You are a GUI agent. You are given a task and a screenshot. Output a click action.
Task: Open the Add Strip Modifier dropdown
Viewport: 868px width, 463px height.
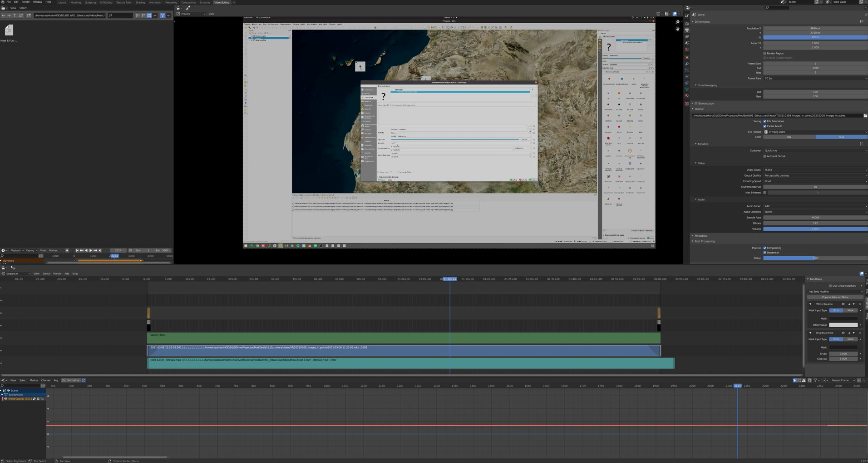click(835, 292)
